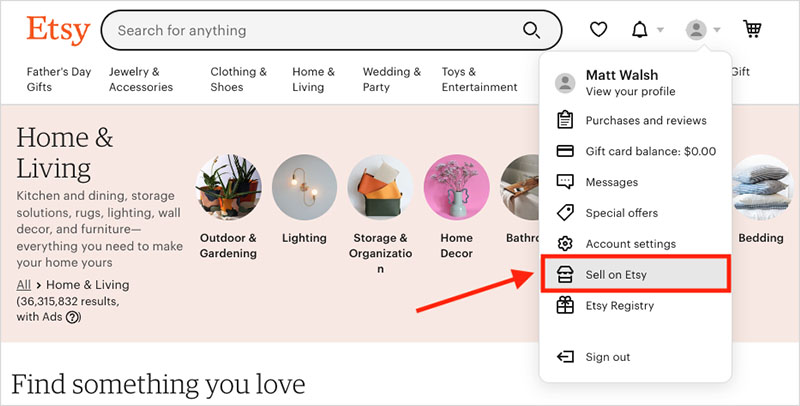Viewport: 800px width, 406px height.
Task: Open Clothing & Shoes category
Action: (238, 79)
